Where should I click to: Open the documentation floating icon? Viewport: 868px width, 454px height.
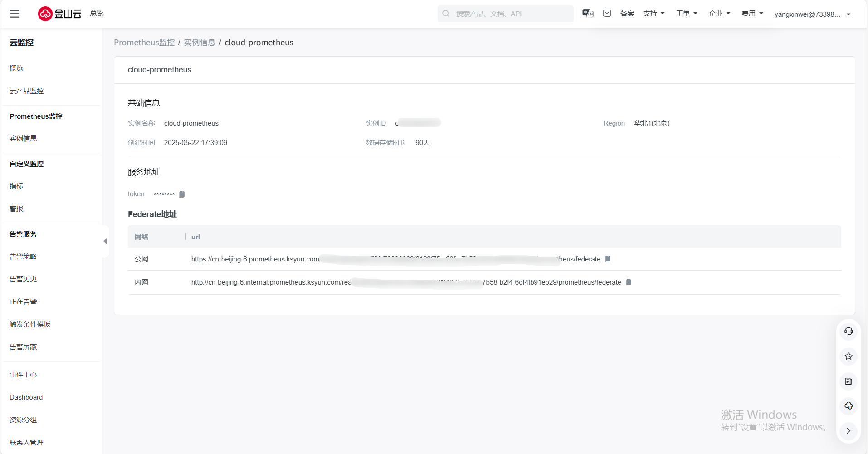(848, 382)
